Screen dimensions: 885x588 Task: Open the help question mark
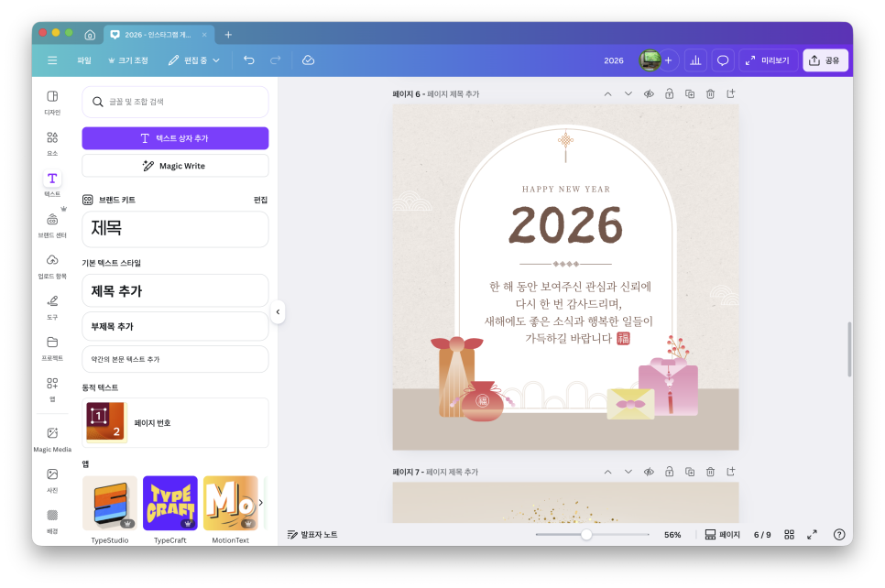(839, 534)
